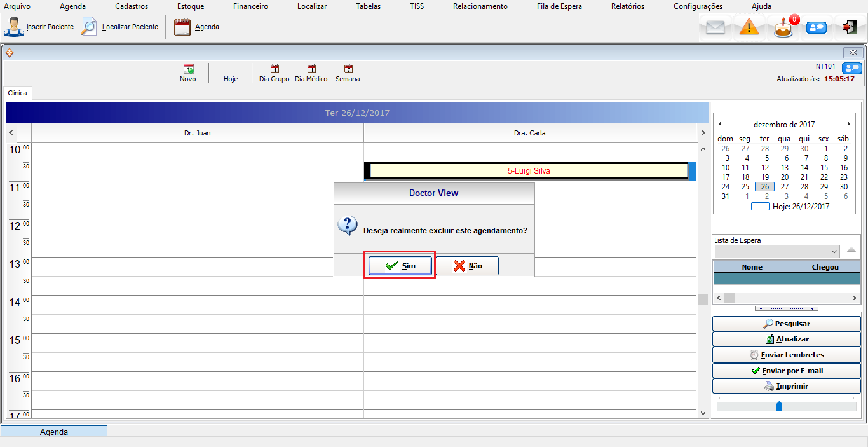Confirm deletion by clicking Sim
Image resolution: width=868 pixels, height=447 pixels.
(x=400, y=266)
